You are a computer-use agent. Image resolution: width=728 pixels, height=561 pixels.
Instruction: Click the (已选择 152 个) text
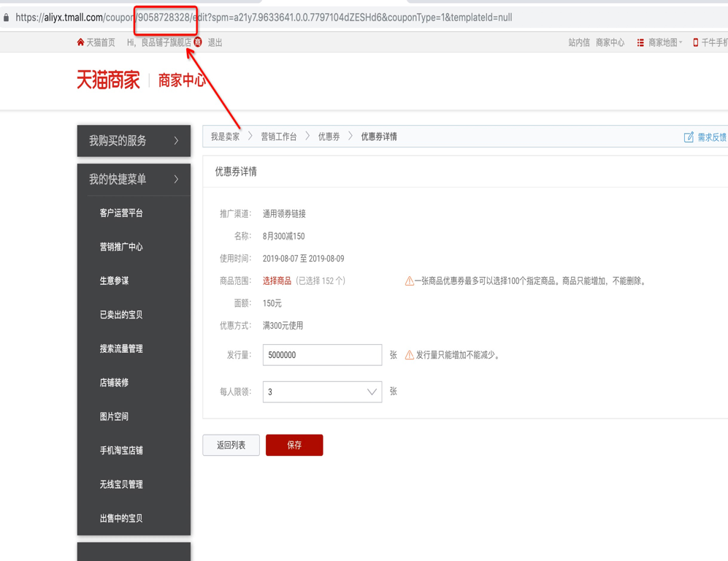[321, 281]
